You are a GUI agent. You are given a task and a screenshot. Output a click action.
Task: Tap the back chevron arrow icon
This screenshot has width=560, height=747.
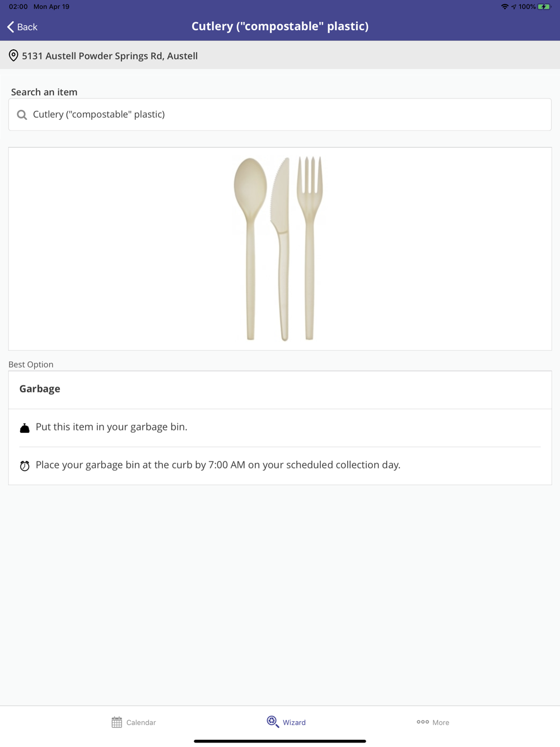11,27
